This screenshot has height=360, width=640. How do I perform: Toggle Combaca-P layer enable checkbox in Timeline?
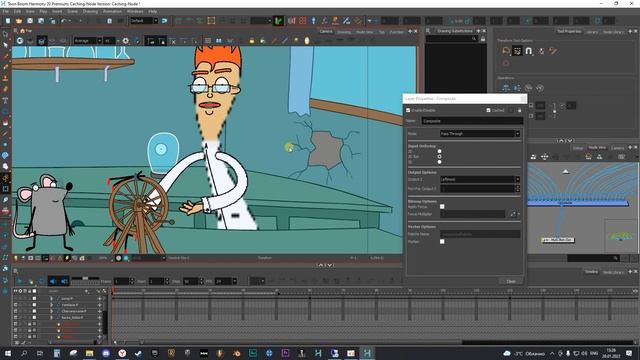click(x=16, y=305)
